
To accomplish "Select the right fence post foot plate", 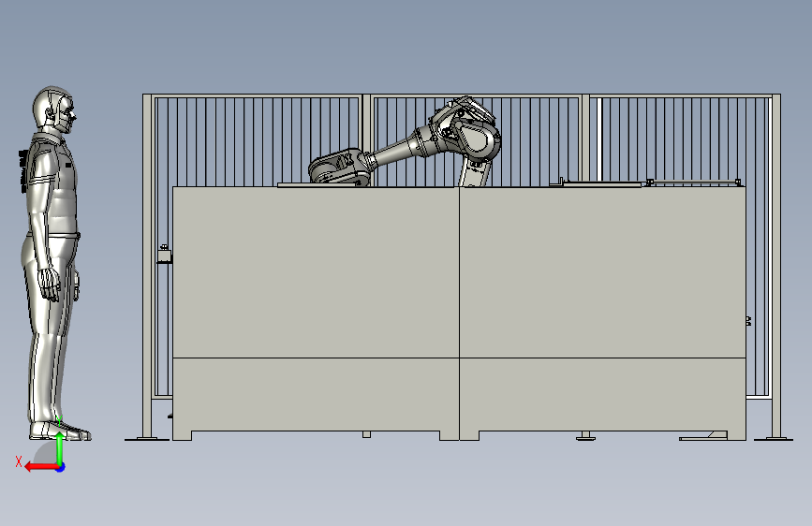I will click(774, 439).
